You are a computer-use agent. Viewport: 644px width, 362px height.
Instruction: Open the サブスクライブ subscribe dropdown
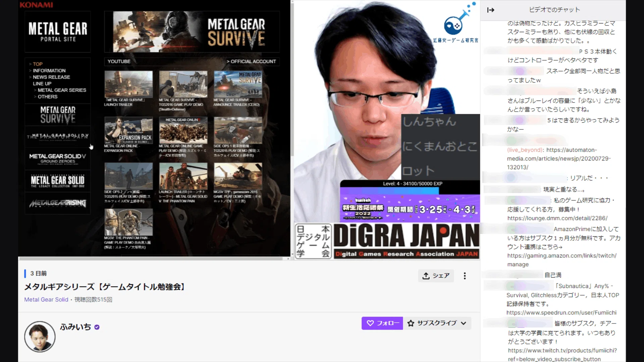point(437,323)
